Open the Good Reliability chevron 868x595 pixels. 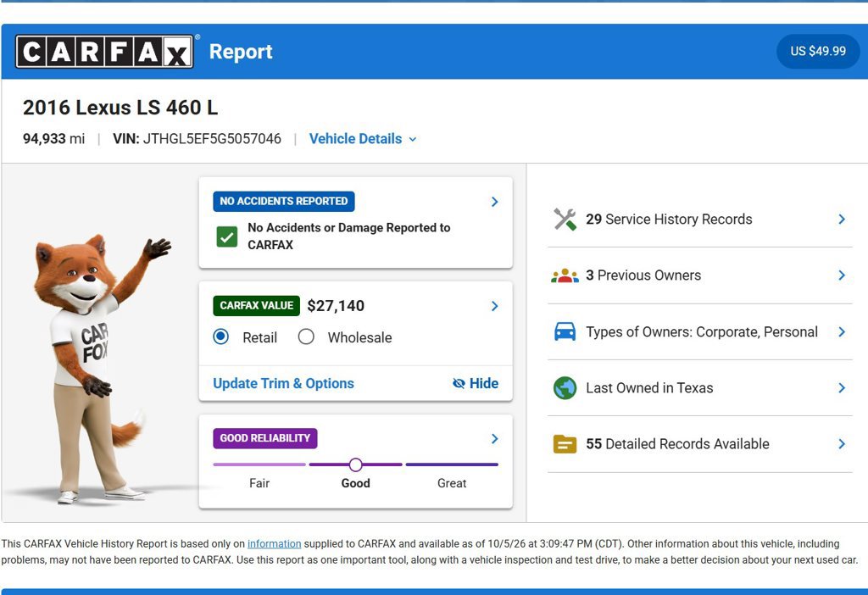click(495, 439)
